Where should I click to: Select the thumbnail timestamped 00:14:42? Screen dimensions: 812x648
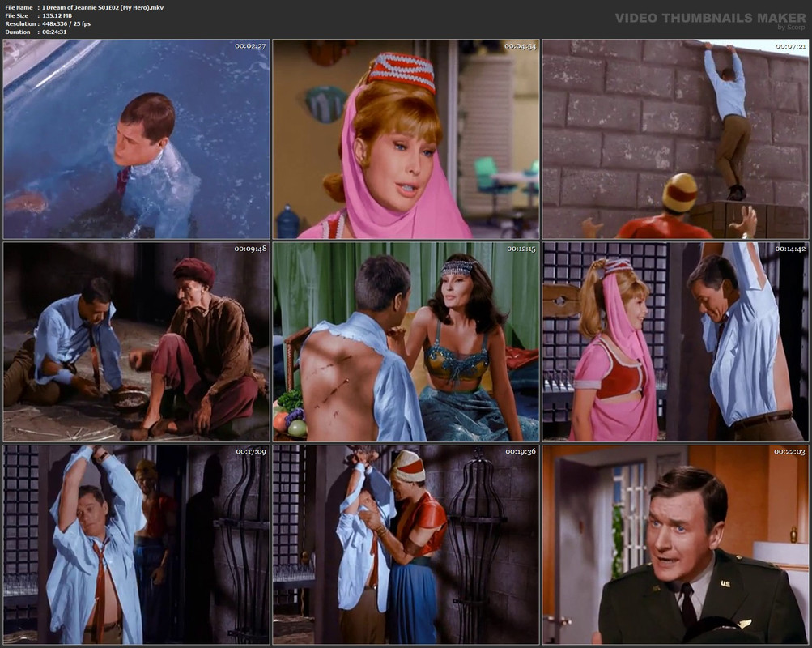(x=675, y=342)
